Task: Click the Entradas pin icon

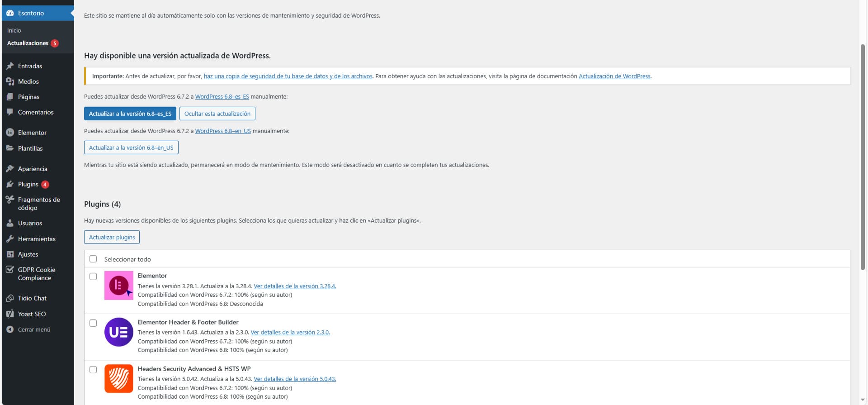Action: (10, 66)
